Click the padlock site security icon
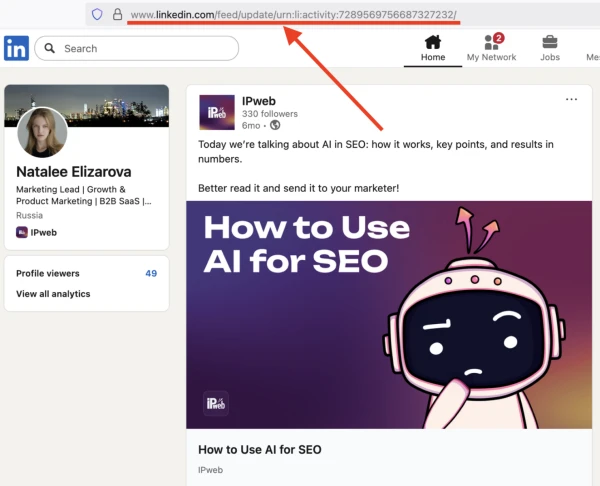 coord(117,15)
